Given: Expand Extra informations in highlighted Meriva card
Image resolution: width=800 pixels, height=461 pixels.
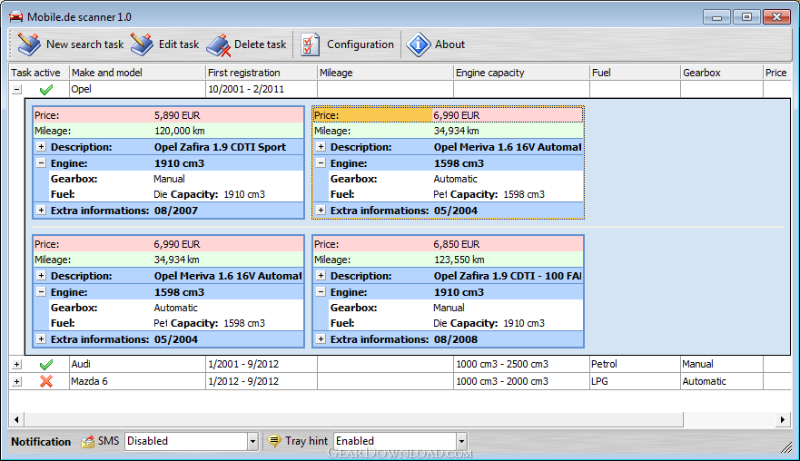Looking at the screenshot, I should (x=320, y=210).
